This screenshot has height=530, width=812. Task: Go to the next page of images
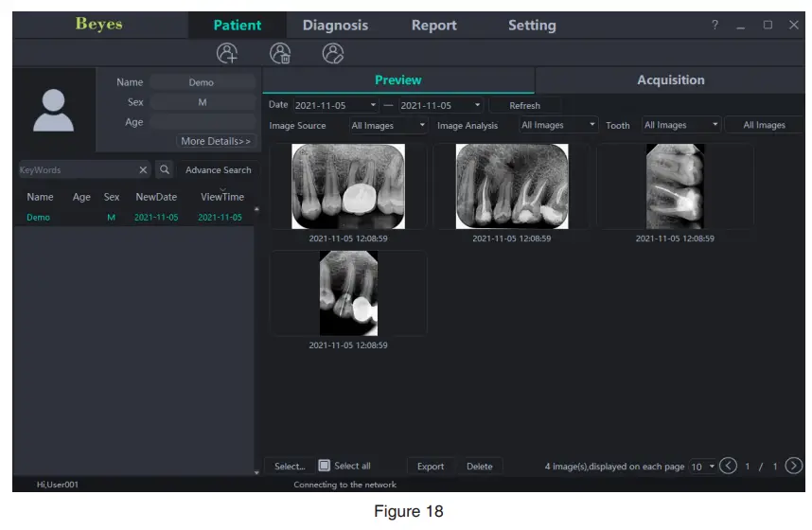[x=794, y=466]
